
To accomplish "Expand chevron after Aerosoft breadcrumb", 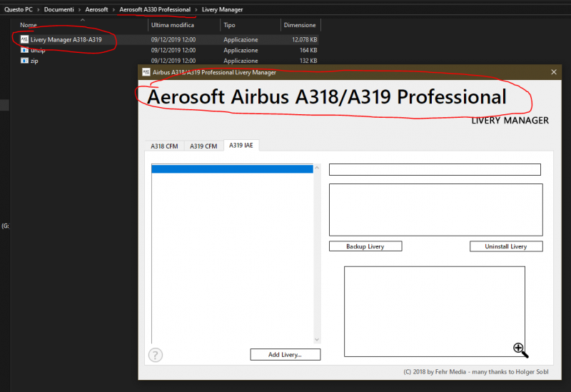I will [113, 9].
